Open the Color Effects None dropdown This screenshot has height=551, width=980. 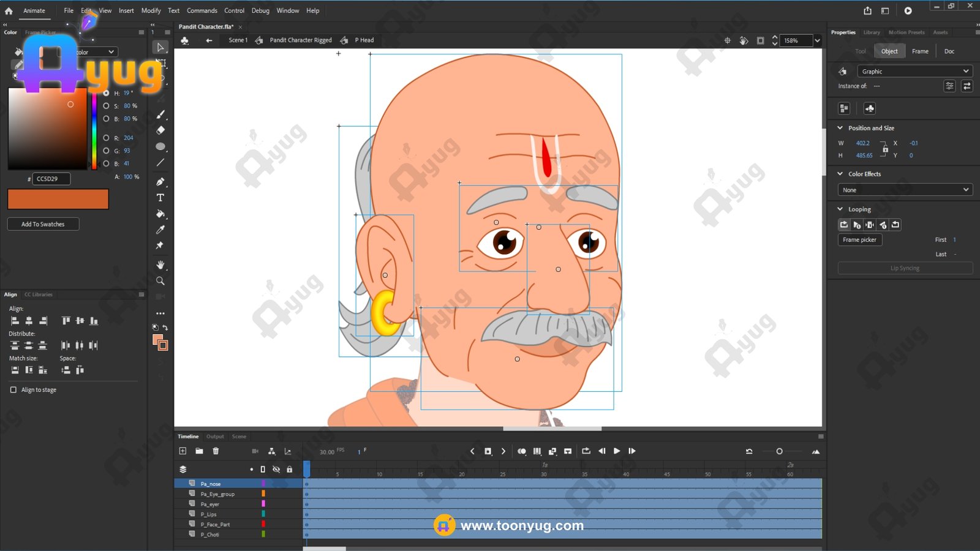pyautogui.click(x=905, y=190)
